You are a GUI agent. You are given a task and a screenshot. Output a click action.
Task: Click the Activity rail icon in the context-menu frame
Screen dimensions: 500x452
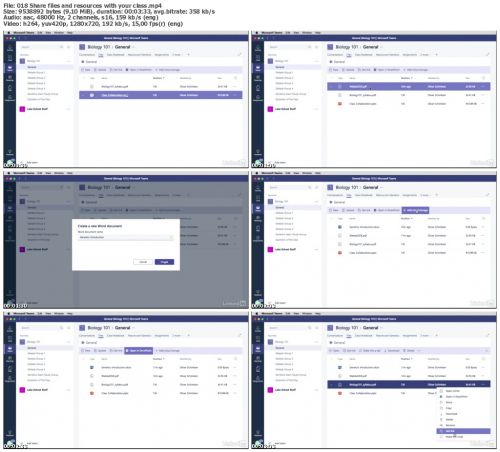(258, 329)
